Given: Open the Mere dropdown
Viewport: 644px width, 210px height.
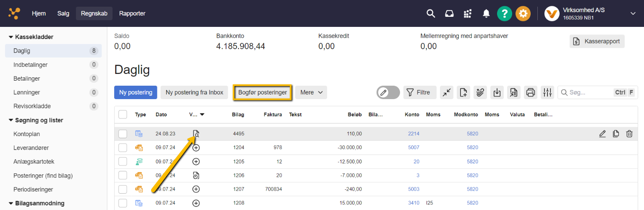Looking at the screenshot, I should pyautogui.click(x=311, y=92).
